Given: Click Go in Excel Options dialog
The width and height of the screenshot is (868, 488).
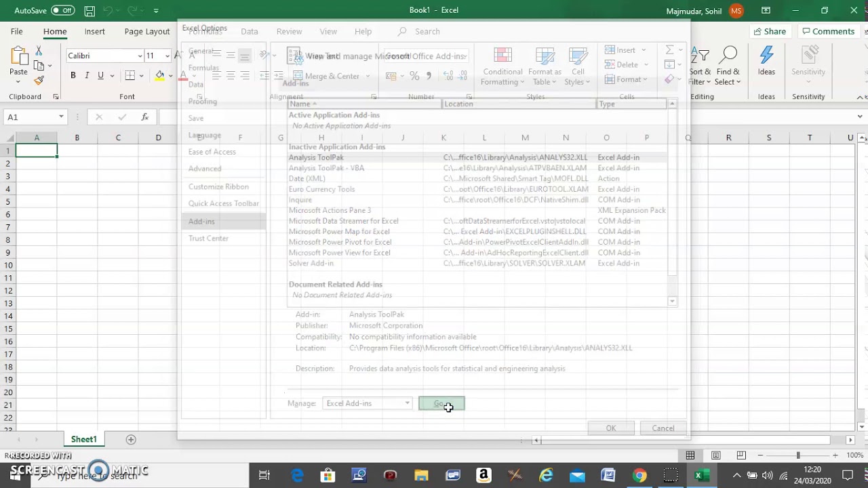Looking at the screenshot, I should pos(441,404).
